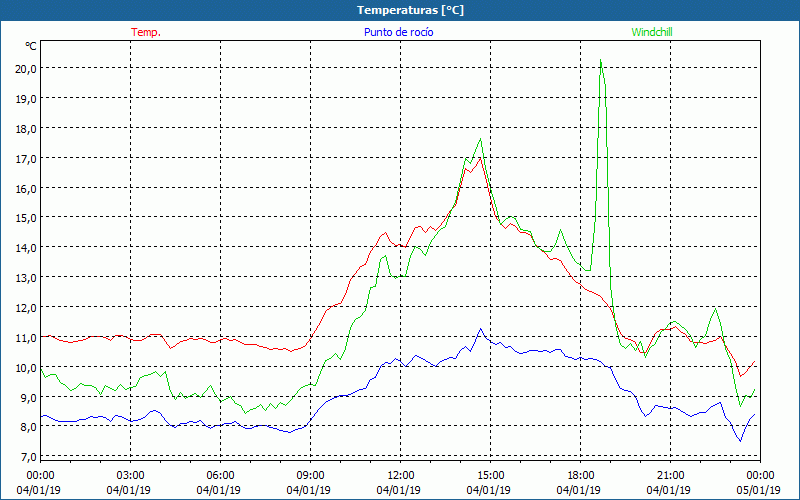Image resolution: width=800 pixels, height=500 pixels.
Task: Click the "18,0" y-axis value
Action: point(26,129)
